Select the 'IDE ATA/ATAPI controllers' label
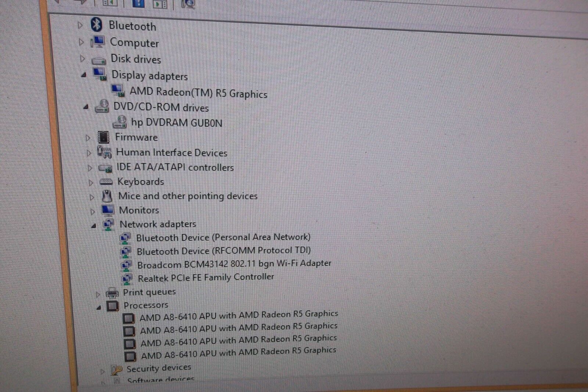 (x=175, y=167)
